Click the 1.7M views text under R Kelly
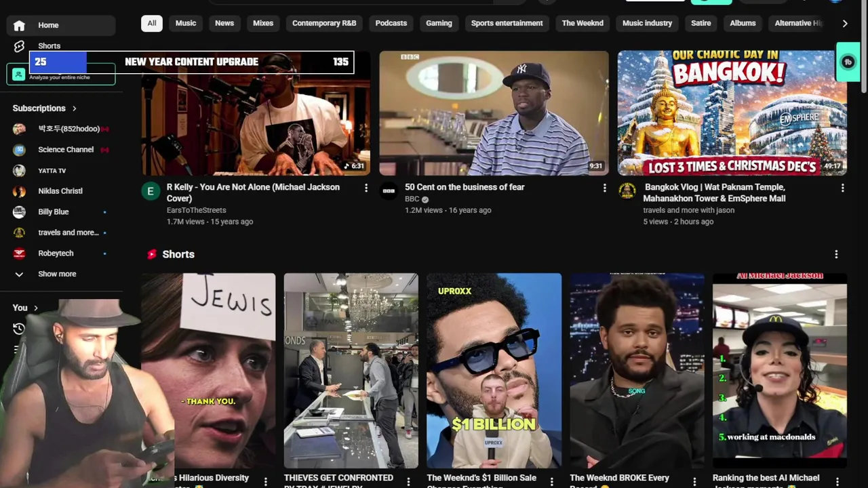 pos(185,222)
